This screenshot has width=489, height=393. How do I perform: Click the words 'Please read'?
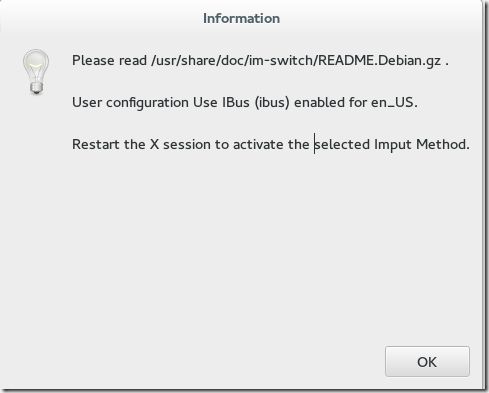109,60
